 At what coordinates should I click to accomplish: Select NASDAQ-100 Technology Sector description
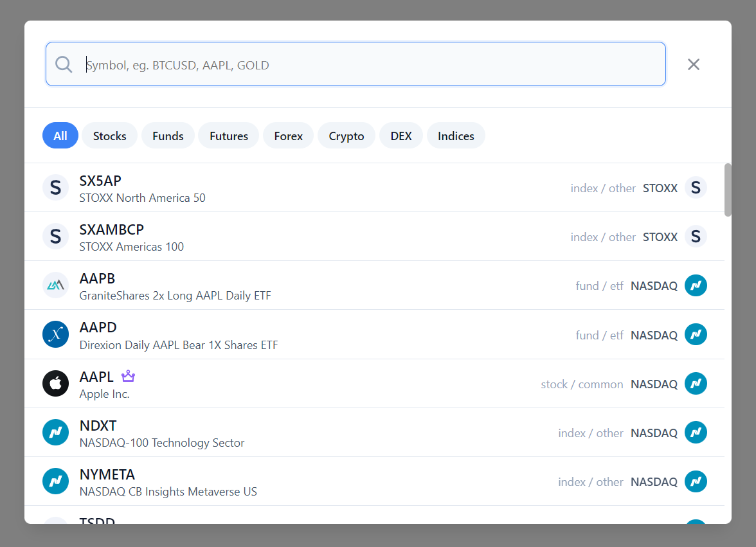click(162, 443)
